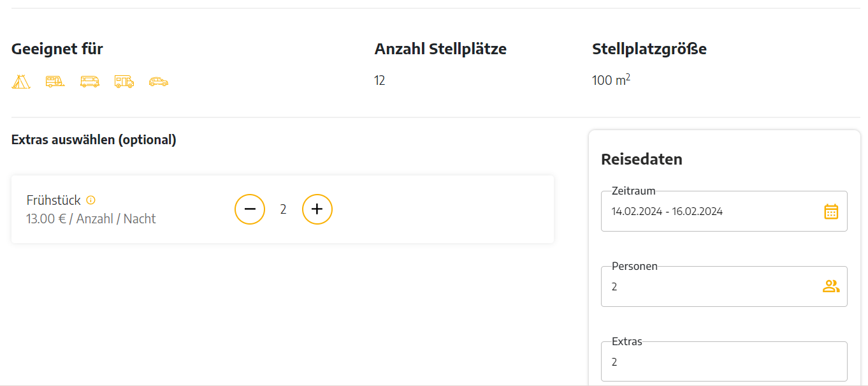Image resolution: width=868 pixels, height=386 pixels.
Task: Click the car icon
Action: (x=159, y=82)
